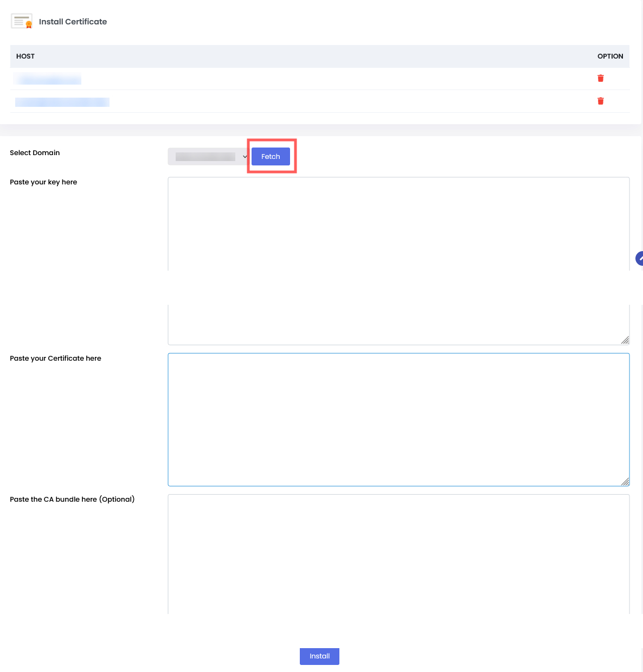The image size is (643, 672).
Task: Click the key textarea resize handle
Action: [x=625, y=340]
